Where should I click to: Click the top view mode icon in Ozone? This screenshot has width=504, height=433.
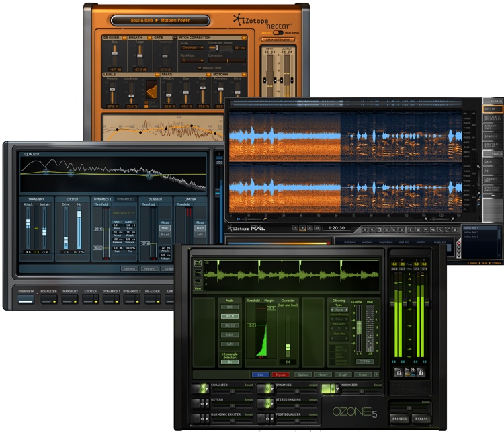[x=198, y=263]
